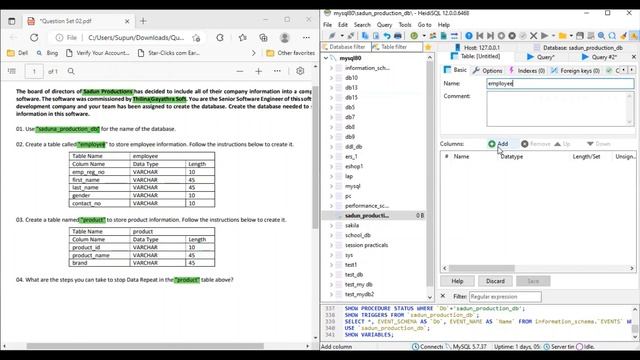The image size is (640, 360).
Task: Open the user manager icon in HeidiSQL
Action: pos(433,36)
